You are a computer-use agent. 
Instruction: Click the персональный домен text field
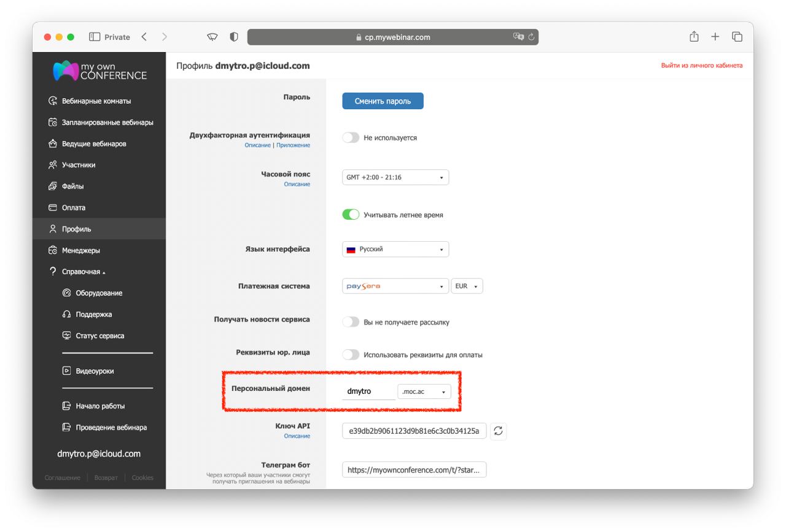[x=368, y=391]
